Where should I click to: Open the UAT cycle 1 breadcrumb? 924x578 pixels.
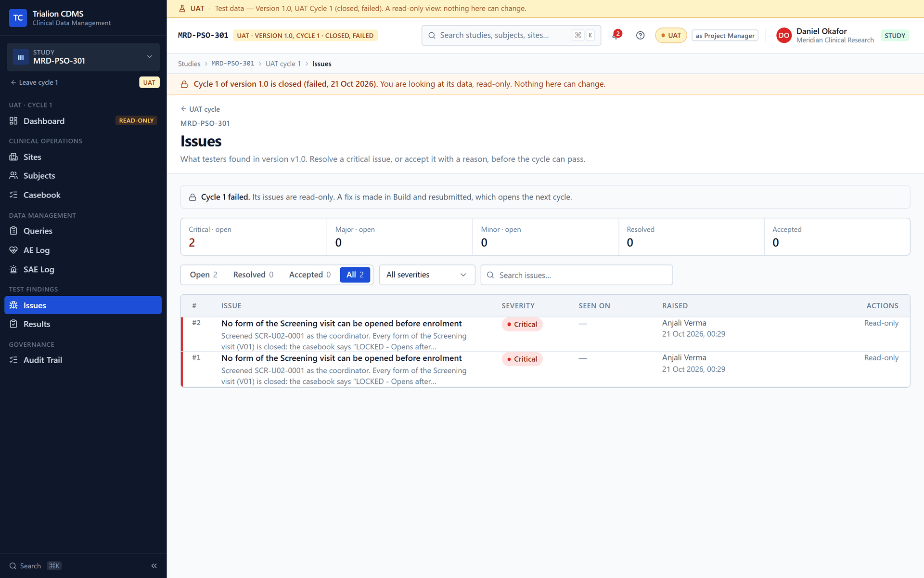click(x=283, y=64)
